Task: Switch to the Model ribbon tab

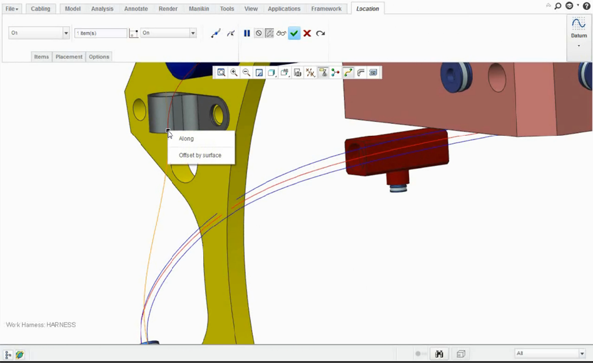Action: click(x=73, y=9)
